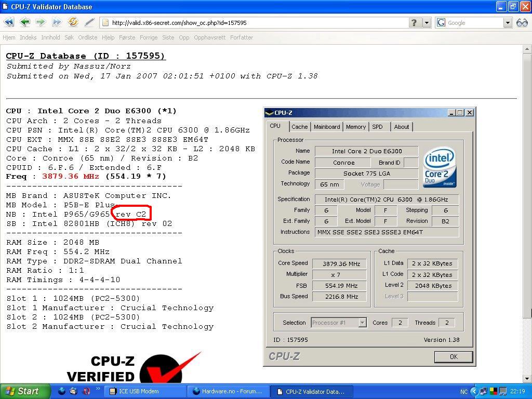Open the Google search engine dropdown arrow
Image resolution: width=532 pixels, height=399 pixels.
click(507, 23)
